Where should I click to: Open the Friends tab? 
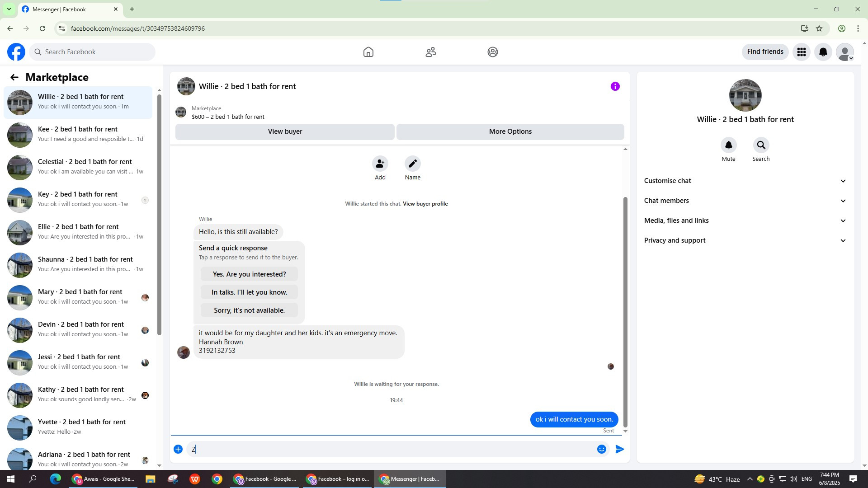pyautogui.click(x=430, y=52)
